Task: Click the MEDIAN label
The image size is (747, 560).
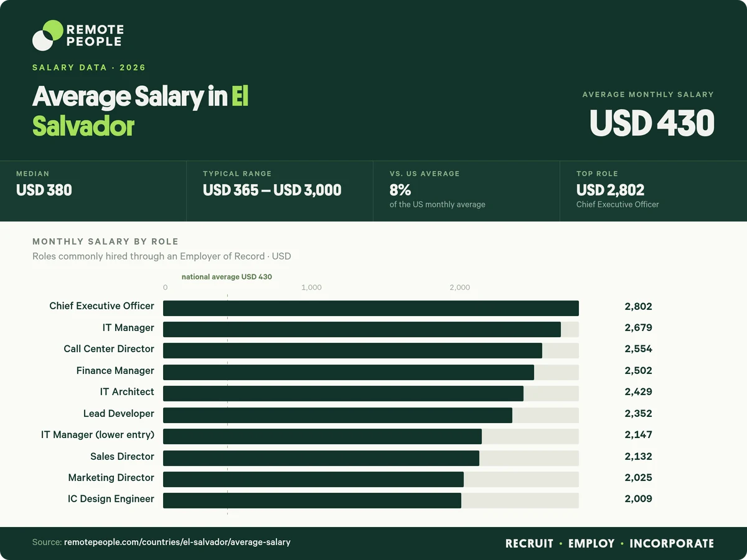Action: click(x=33, y=174)
